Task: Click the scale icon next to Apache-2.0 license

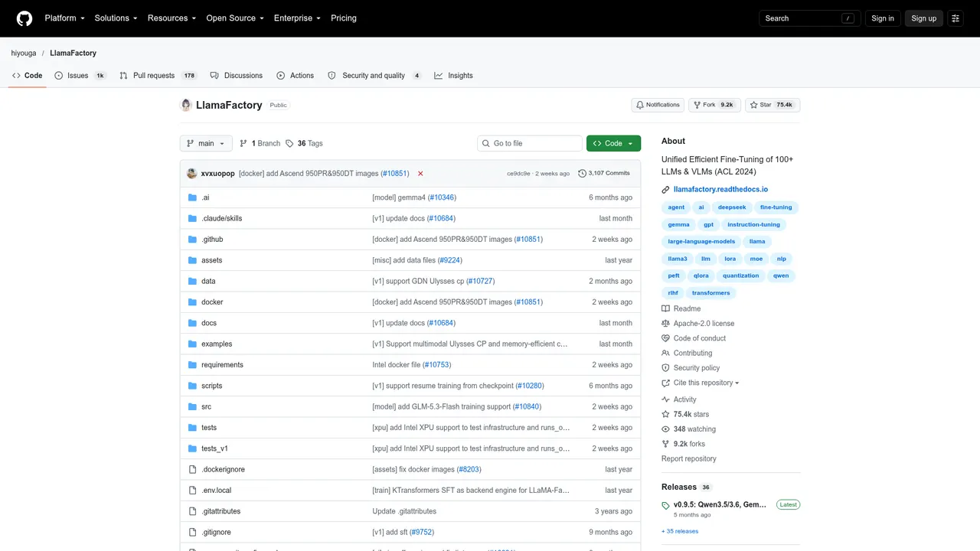Action: [666, 324]
